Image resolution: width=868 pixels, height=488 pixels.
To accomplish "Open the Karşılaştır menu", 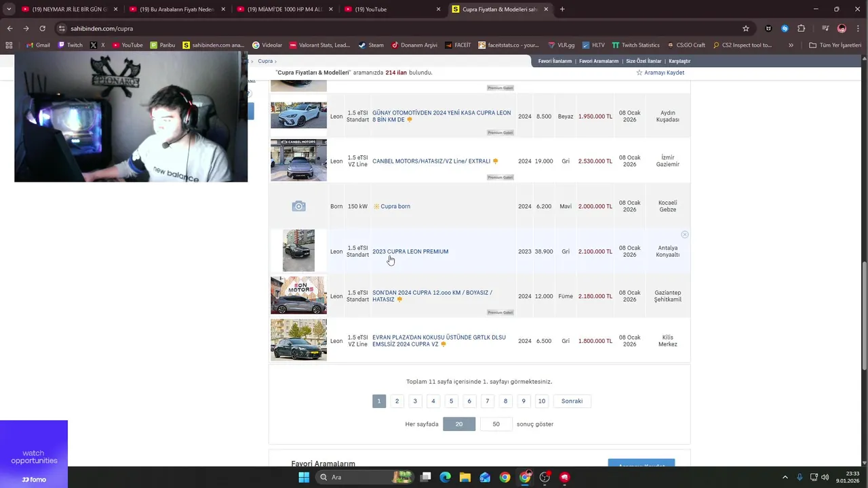I will 679,61.
